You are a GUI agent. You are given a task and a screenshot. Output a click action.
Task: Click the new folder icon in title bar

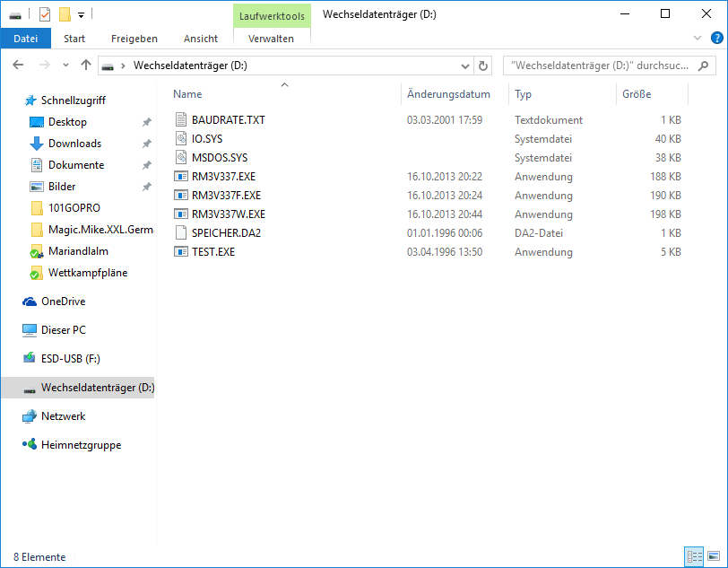click(x=64, y=14)
